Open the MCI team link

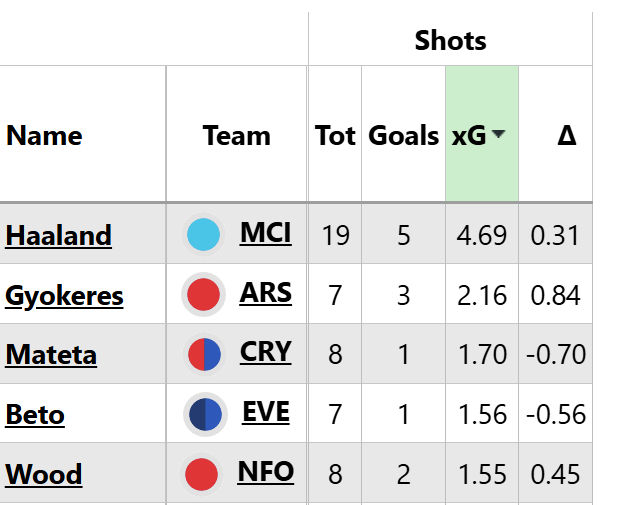(x=266, y=233)
